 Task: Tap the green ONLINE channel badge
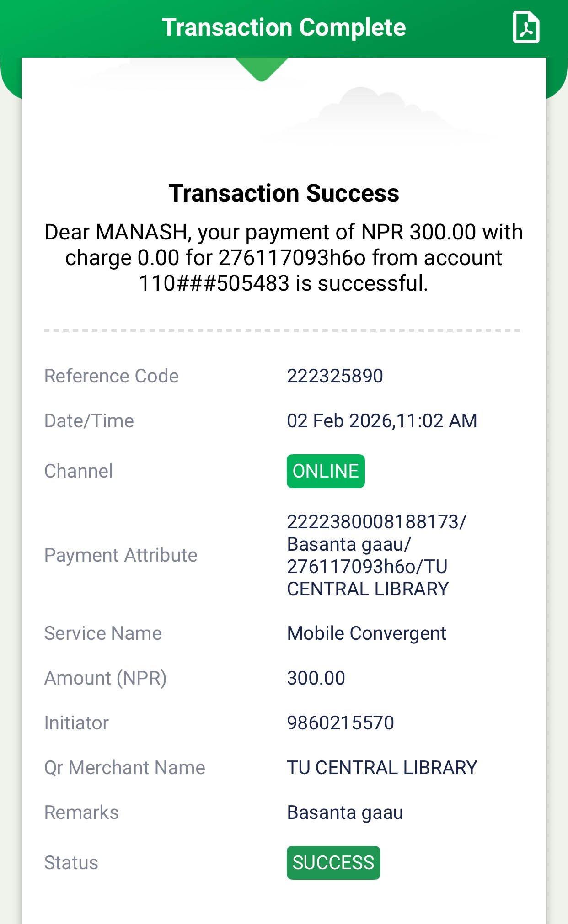coord(326,471)
